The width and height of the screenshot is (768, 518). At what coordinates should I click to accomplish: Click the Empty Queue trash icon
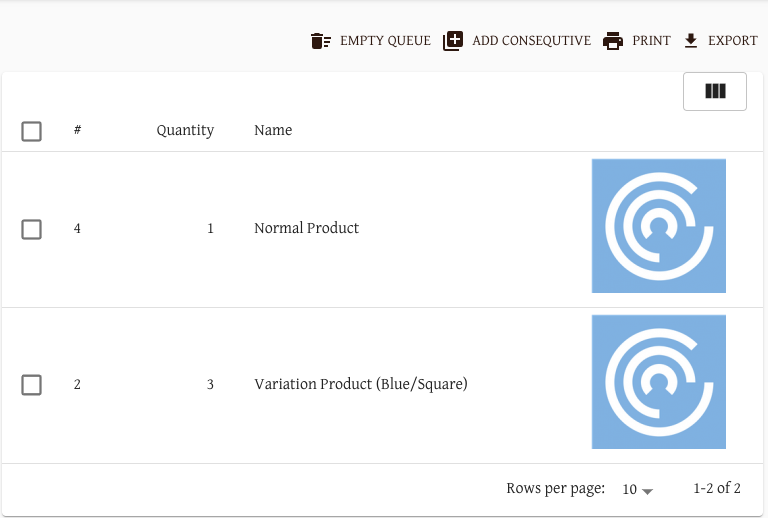point(321,41)
